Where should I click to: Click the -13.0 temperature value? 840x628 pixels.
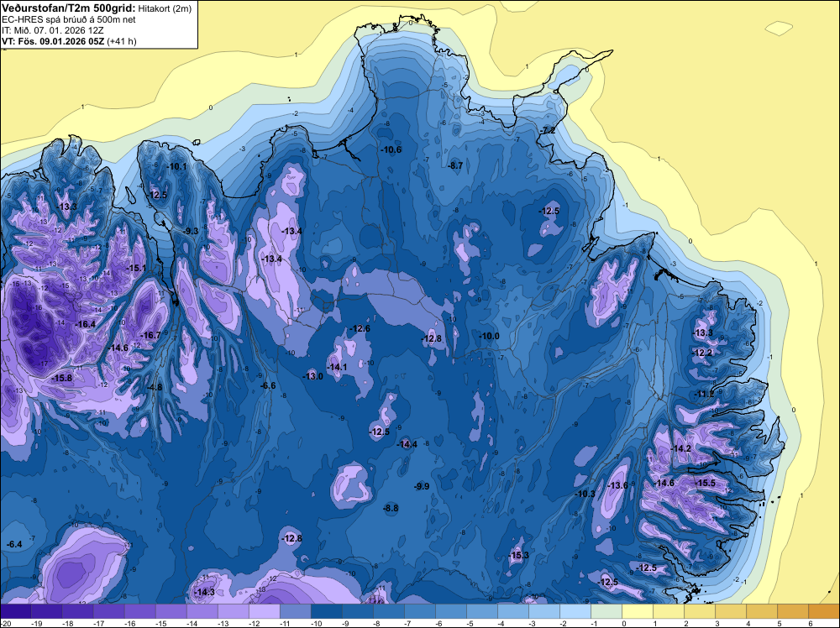[x=312, y=376]
